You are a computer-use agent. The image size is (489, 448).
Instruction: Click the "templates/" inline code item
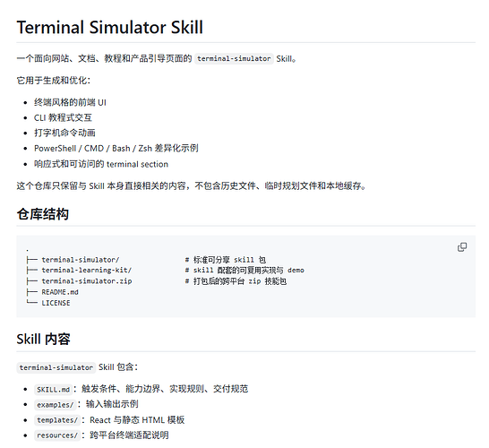[x=57, y=420]
